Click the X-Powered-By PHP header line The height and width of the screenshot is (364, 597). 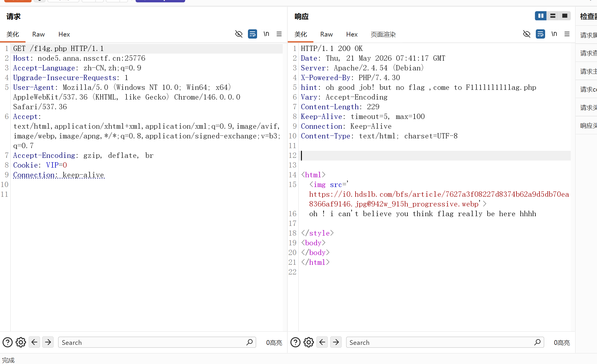[x=350, y=78]
